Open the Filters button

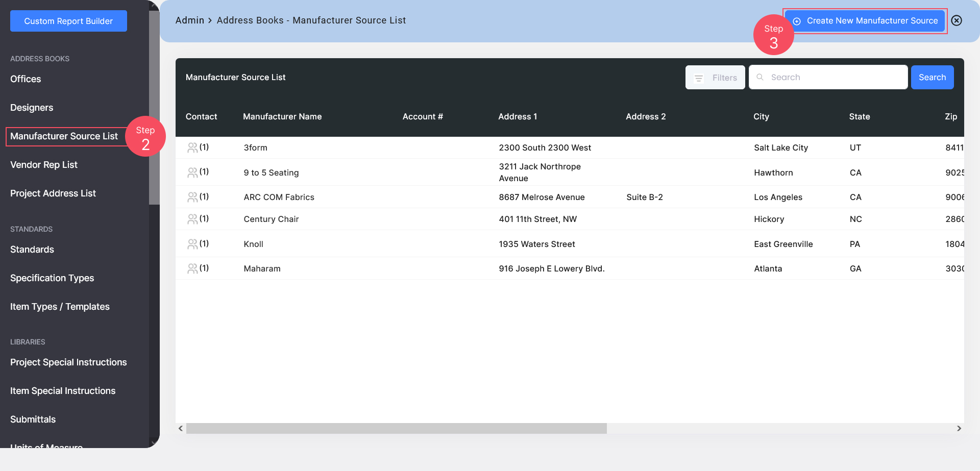[715, 78]
